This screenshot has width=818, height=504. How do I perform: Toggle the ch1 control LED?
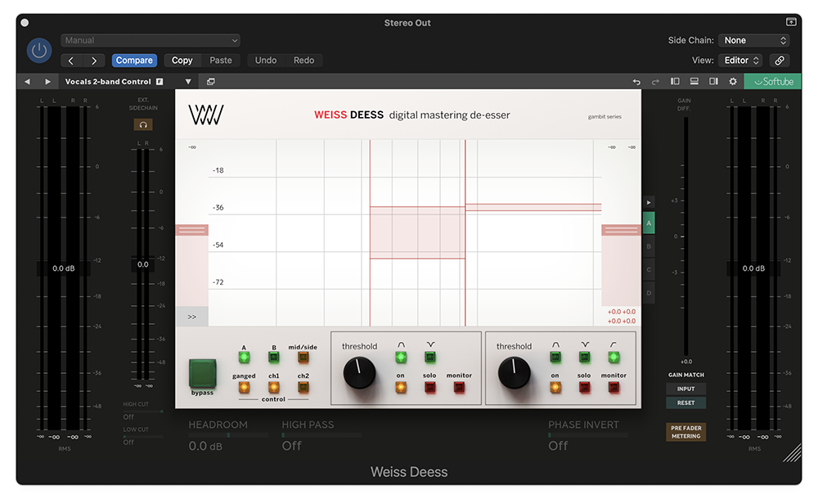click(x=273, y=387)
